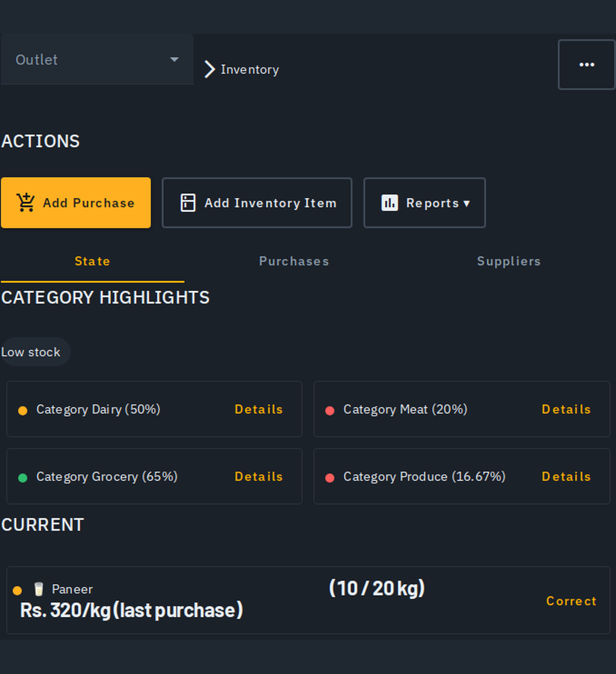
Task: Open Details for Category Grocery
Action: point(258,477)
